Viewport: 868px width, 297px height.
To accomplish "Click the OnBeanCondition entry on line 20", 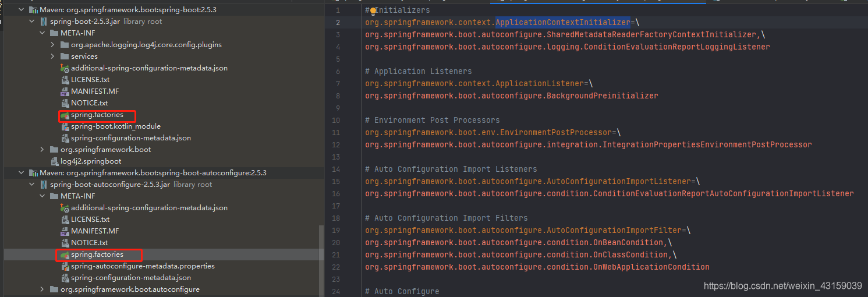I will pos(519,242).
